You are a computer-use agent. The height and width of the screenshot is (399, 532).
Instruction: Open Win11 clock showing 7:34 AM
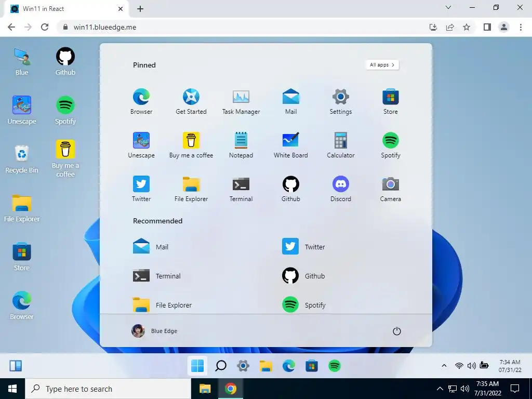click(x=510, y=366)
